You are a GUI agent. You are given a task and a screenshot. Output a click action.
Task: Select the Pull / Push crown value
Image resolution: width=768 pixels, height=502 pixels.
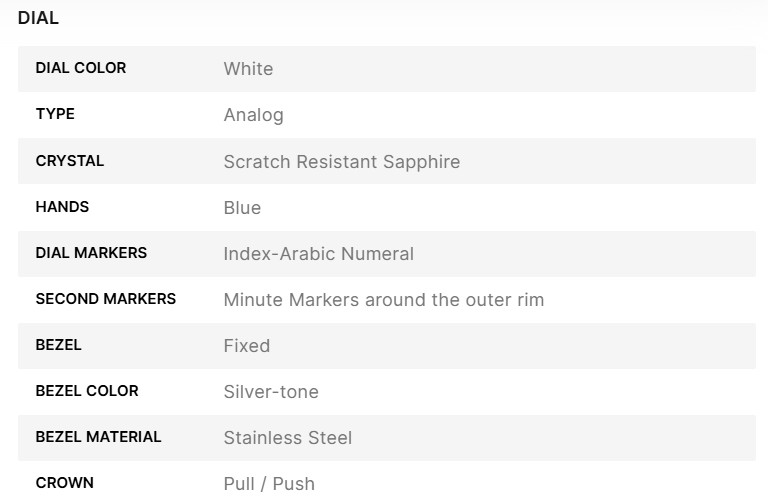[x=269, y=484]
